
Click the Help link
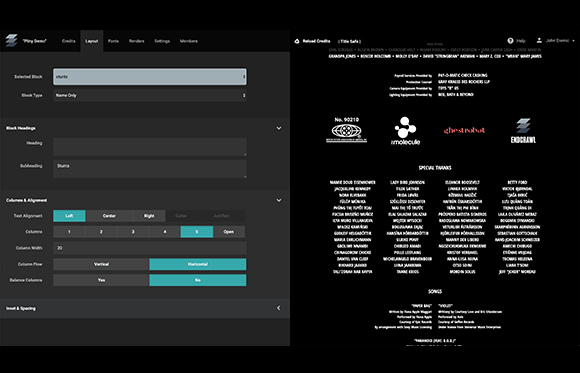click(521, 41)
